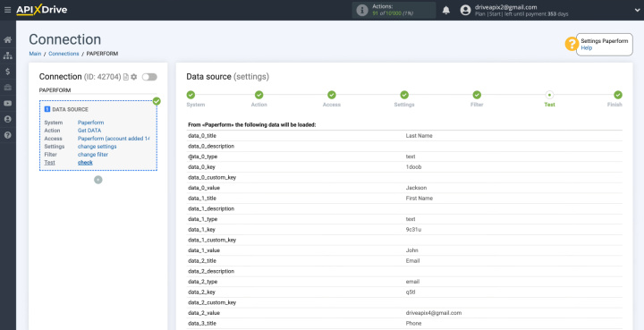Screen dimensions: 644x330
Task: Click the Test check link
Action: (x=85, y=163)
